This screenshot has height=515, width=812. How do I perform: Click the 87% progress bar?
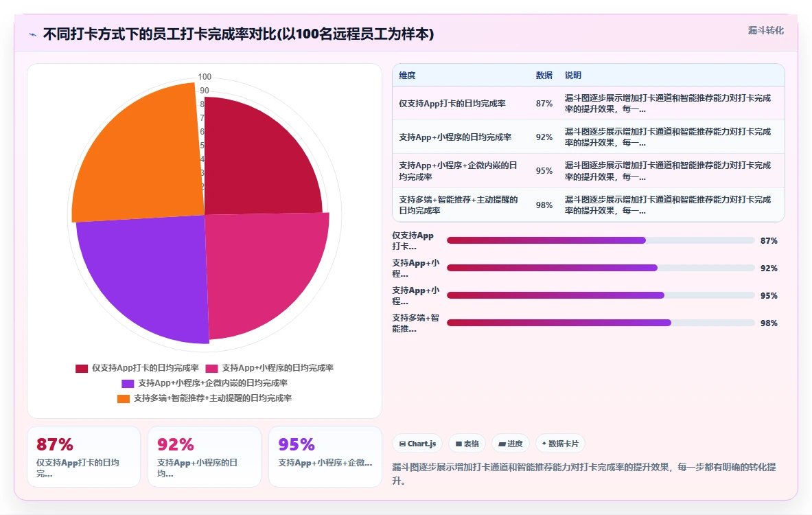pyautogui.click(x=601, y=240)
